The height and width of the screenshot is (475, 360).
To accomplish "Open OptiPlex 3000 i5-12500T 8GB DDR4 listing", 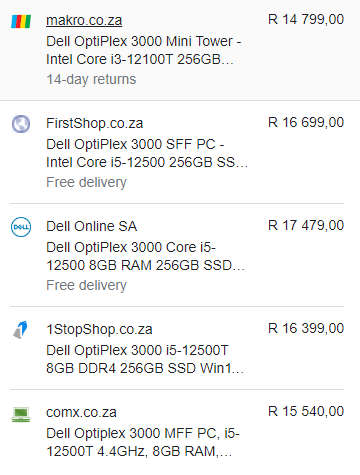I will coord(145,359).
